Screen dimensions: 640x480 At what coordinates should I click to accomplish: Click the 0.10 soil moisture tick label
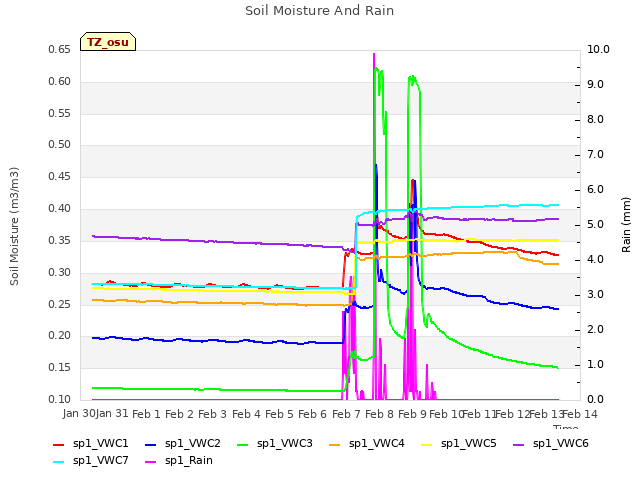point(60,399)
